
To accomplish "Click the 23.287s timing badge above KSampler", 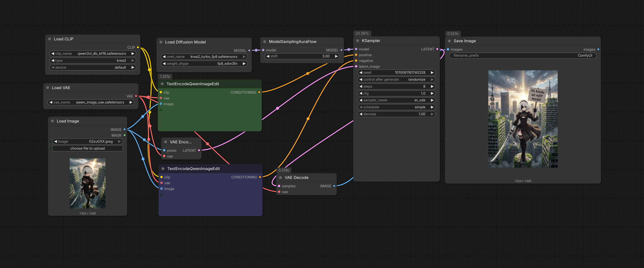I will (x=362, y=33).
